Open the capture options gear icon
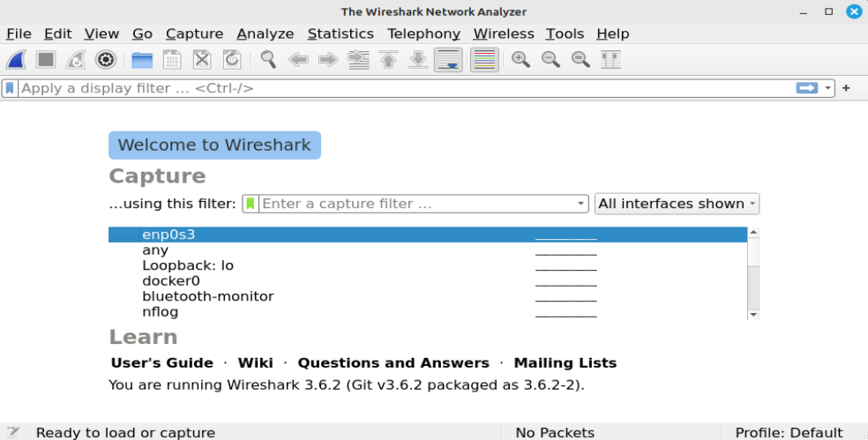This screenshot has width=868, height=440. (106, 60)
